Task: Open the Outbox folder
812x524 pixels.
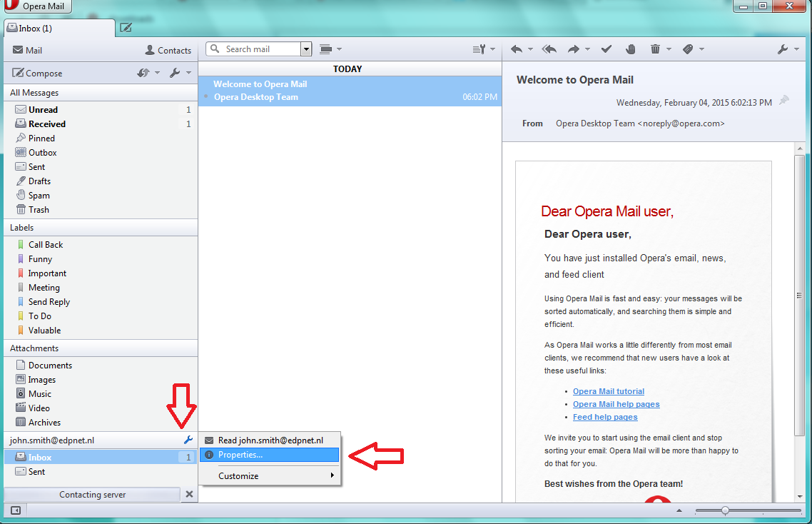Action: (x=101, y=152)
